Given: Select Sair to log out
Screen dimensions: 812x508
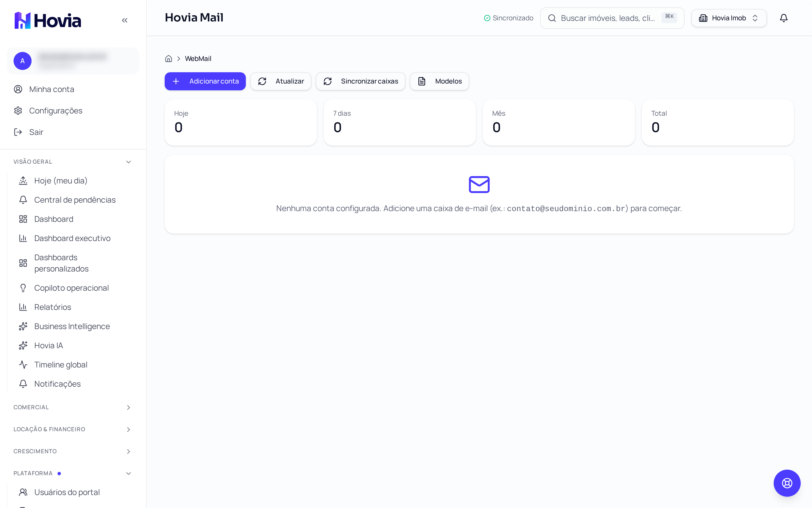Looking at the screenshot, I should tap(72, 132).
